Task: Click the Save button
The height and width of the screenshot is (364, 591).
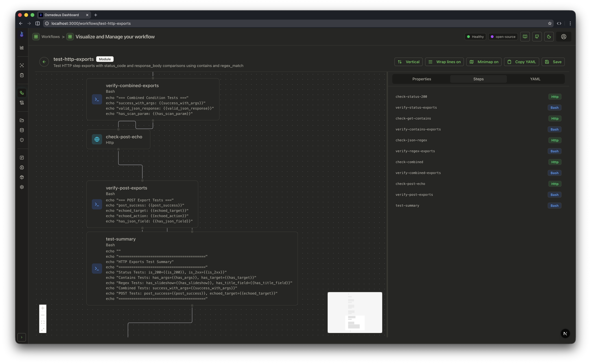Action: 553,62
